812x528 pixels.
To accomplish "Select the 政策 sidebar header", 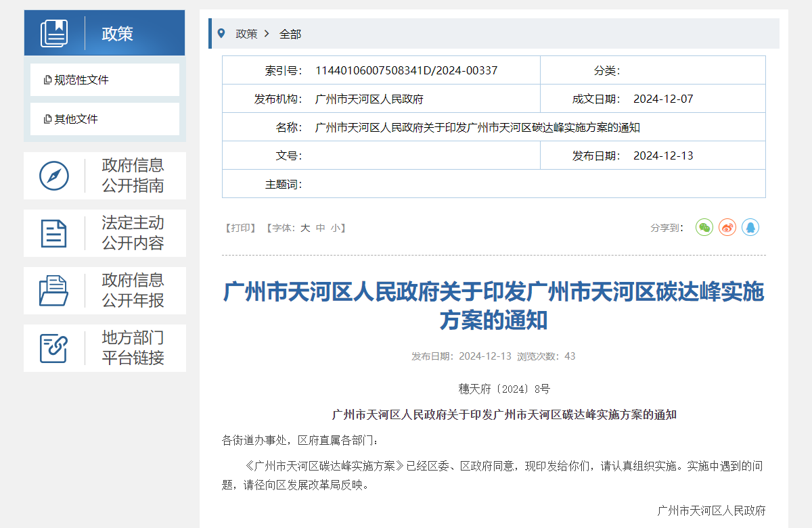I will point(118,33).
